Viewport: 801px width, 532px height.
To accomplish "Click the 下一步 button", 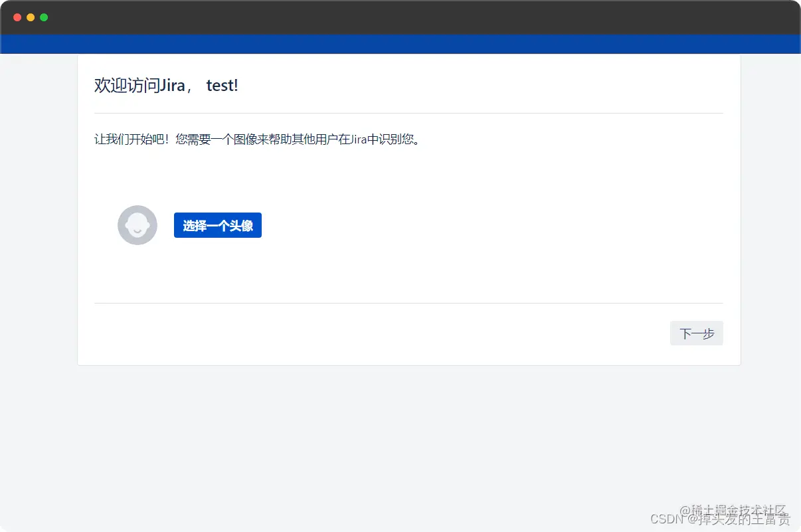I will click(697, 333).
